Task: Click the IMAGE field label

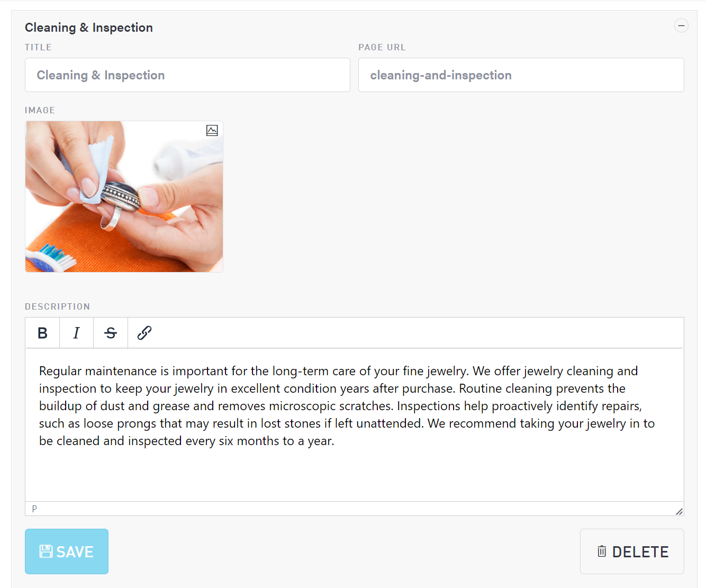Action: (x=40, y=110)
